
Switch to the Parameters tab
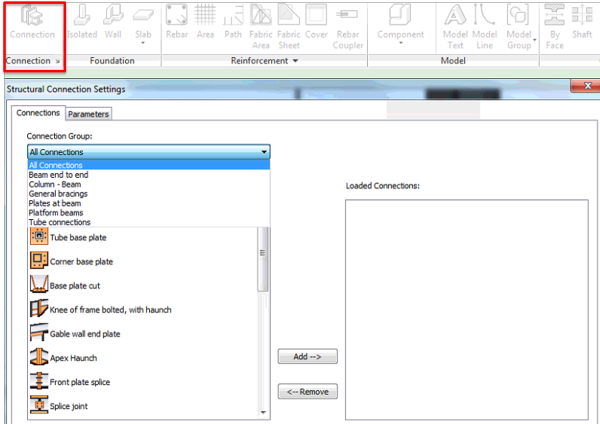click(89, 114)
